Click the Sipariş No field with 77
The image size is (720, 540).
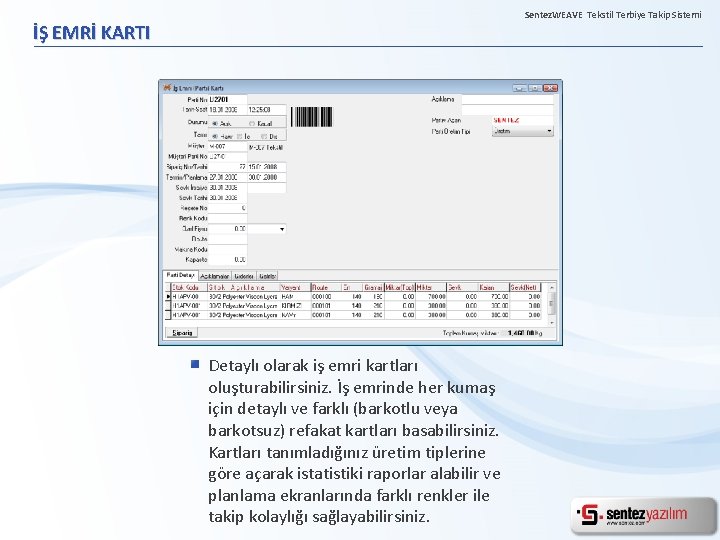tap(228, 167)
